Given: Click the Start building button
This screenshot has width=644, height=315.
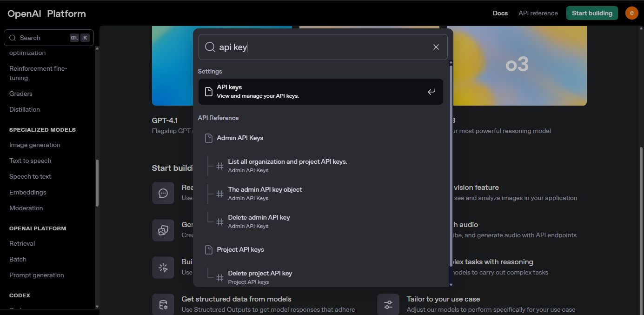Looking at the screenshot, I should tap(592, 13).
